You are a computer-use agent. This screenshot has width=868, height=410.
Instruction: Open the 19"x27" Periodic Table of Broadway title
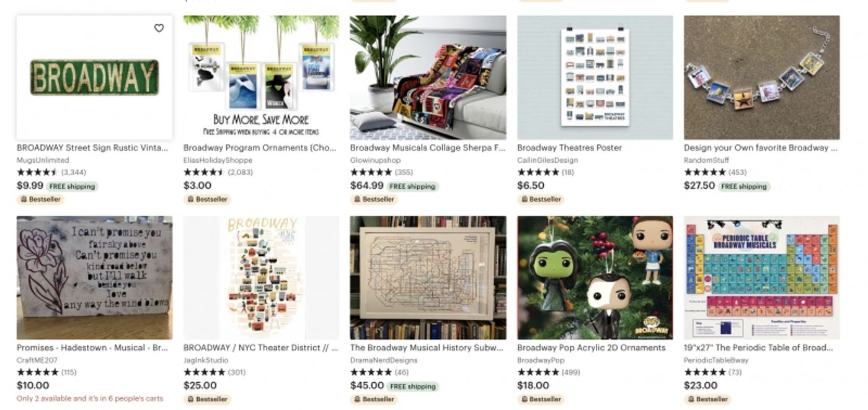point(758,348)
